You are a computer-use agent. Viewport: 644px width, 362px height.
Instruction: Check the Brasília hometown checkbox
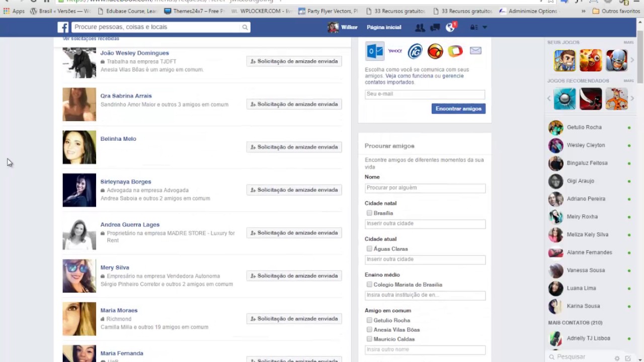tap(369, 213)
